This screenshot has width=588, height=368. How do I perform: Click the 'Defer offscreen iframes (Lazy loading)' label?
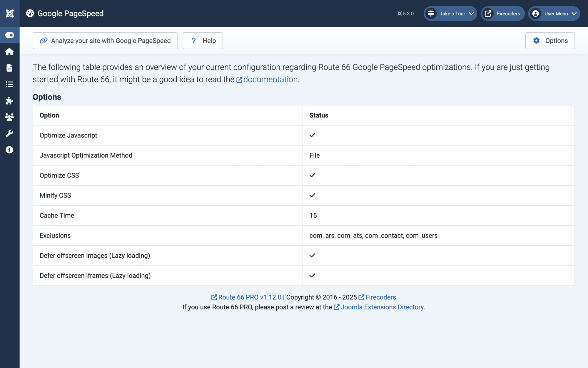point(95,276)
